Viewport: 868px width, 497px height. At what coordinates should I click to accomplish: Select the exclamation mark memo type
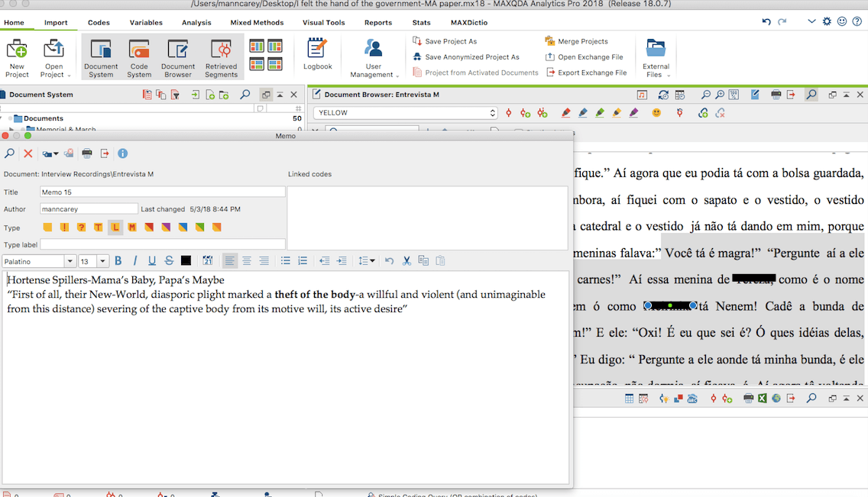pyautogui.click(x=65, y=228)
